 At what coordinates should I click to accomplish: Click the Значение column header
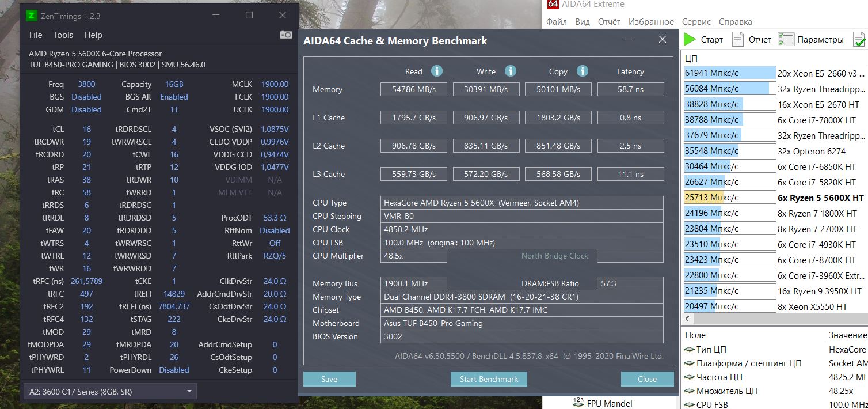point(847,335)
